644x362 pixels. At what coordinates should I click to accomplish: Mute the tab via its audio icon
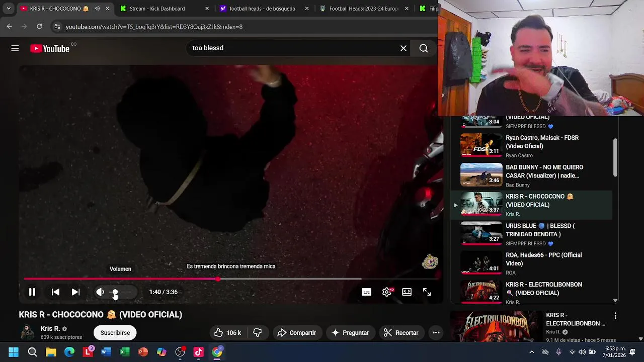[x=97, y=9]
